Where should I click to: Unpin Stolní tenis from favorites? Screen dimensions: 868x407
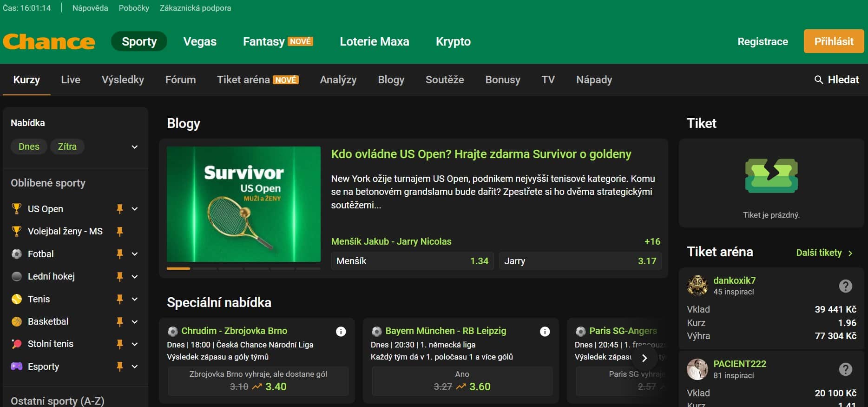[120, 344]
